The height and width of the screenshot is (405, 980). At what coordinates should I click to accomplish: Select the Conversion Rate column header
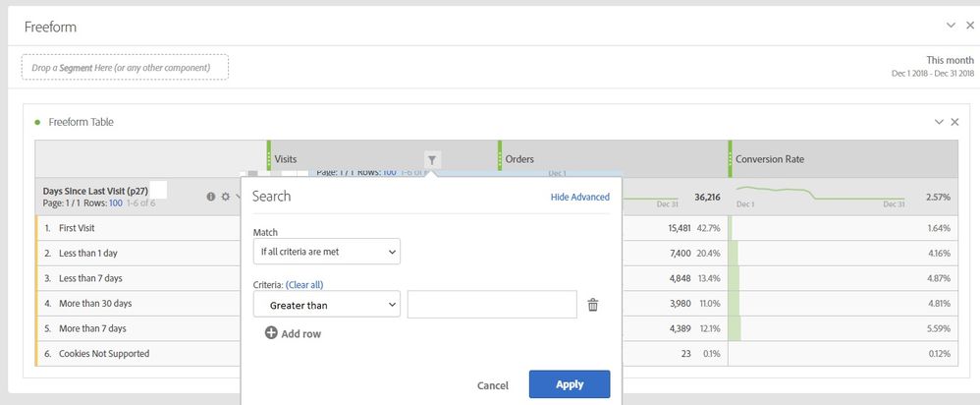[769, 158]
